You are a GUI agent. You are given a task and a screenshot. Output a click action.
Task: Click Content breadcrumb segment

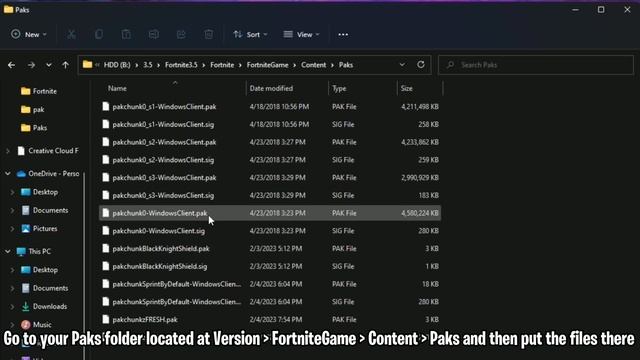[313, 65]
